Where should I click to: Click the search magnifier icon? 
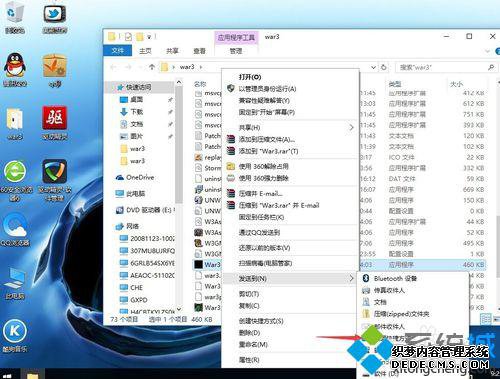click(x=491, y=67)
